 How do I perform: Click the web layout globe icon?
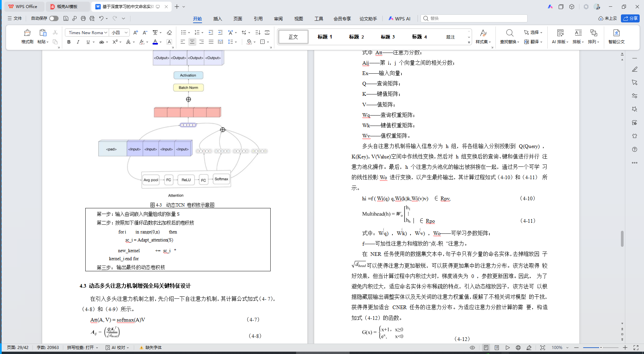click(518, 348)
